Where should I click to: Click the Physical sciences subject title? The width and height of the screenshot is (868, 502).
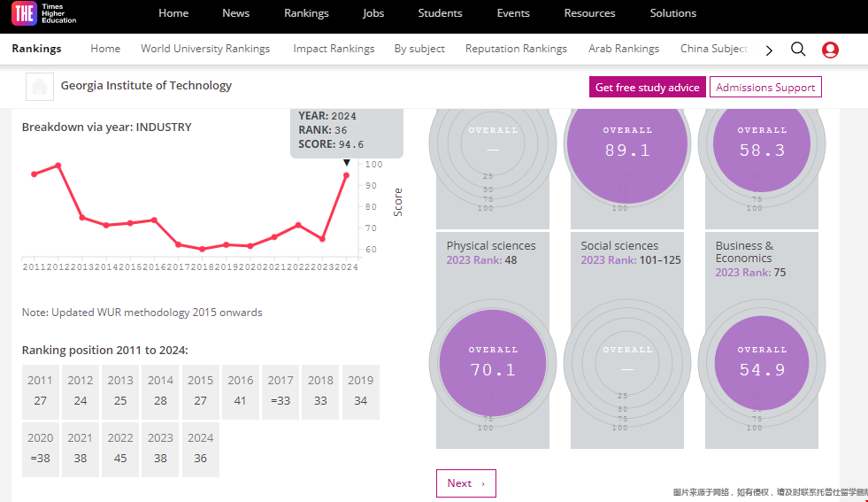(x=491, y=245)
